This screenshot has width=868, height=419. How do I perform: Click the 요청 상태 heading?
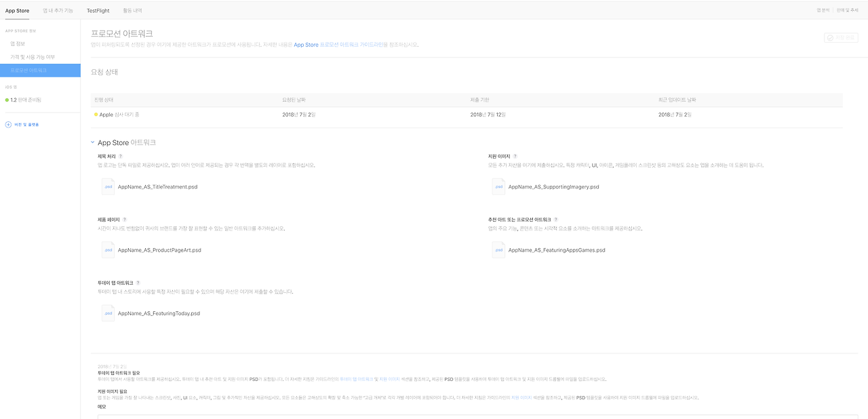tap(104, 72)
